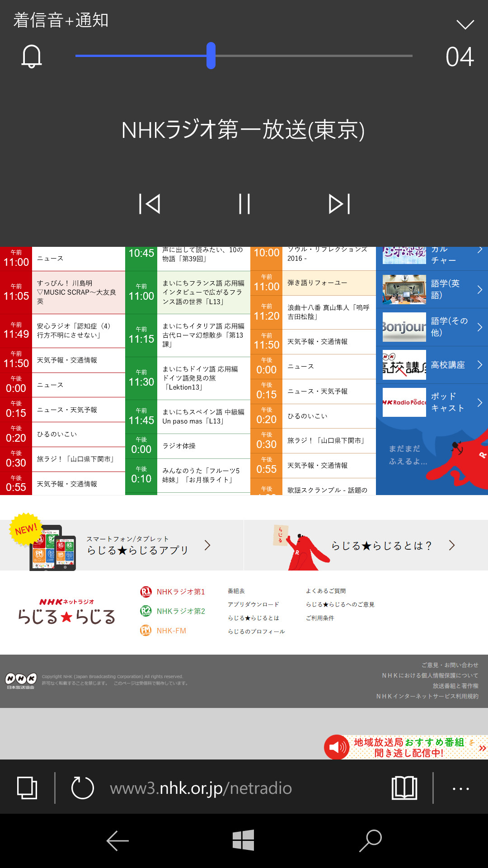The image size is (488, 868).
Task: Tap the ringer bell icon
Action: pos(32,57)
